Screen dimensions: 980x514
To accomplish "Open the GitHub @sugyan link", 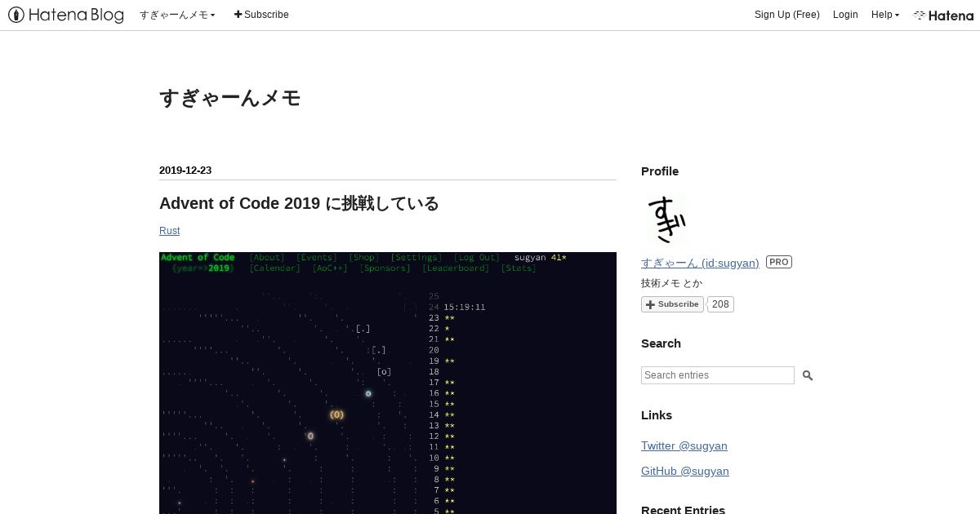I will coord(685,471).
